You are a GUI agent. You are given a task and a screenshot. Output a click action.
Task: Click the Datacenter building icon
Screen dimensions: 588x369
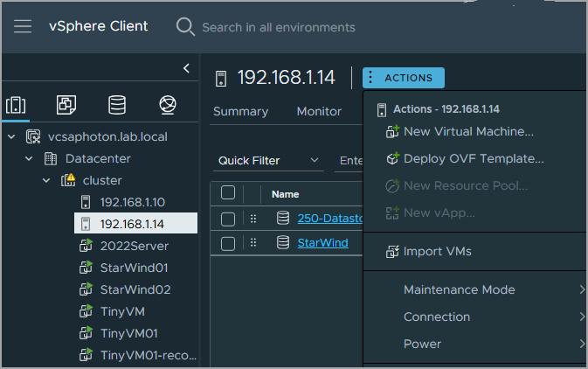click(x=51, y=159)
